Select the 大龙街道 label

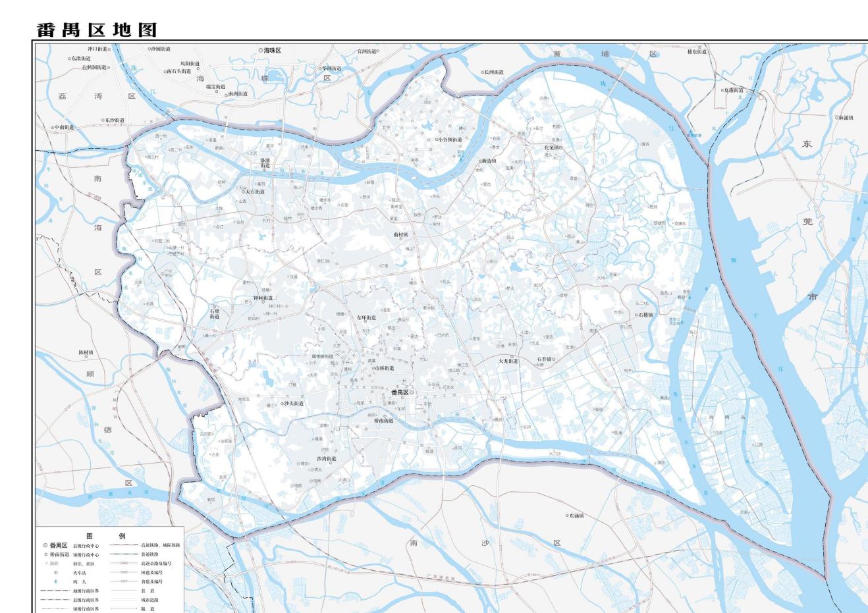pos(508,361)
